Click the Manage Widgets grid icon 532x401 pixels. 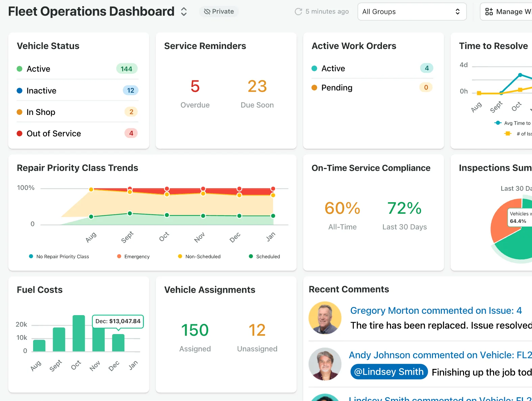(x=489, y=11)
